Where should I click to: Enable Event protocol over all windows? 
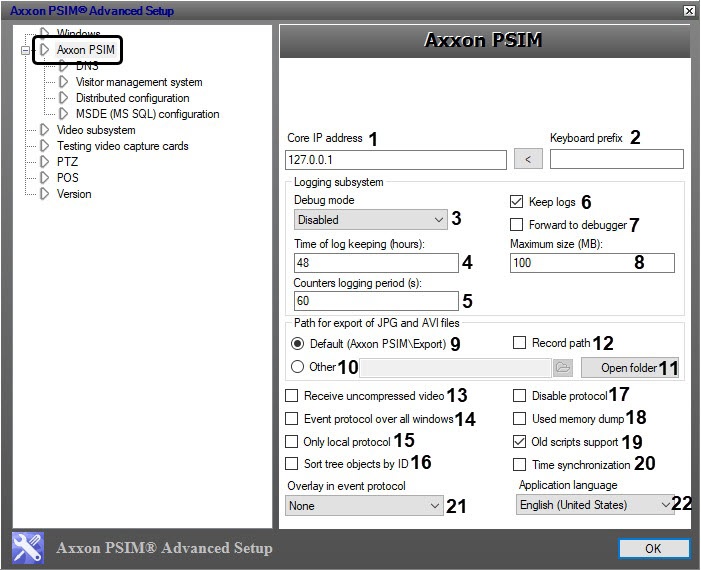(291, 418)
